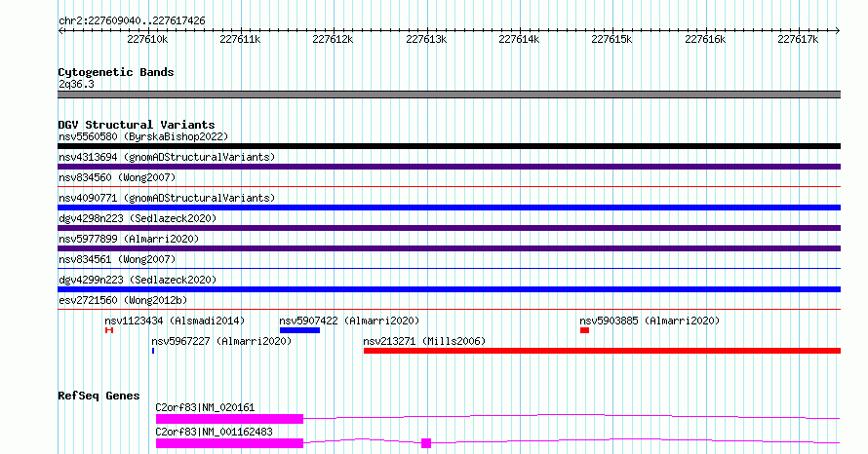Click the 227614k ruler position label

pos(519,39)
